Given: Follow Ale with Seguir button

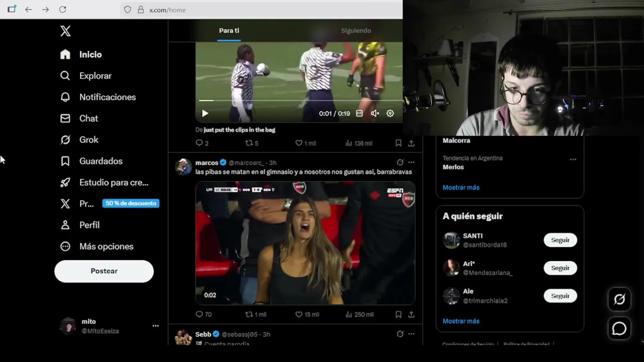Looking at the screenshot, I should pyautogui.click(x=560, y=296).
